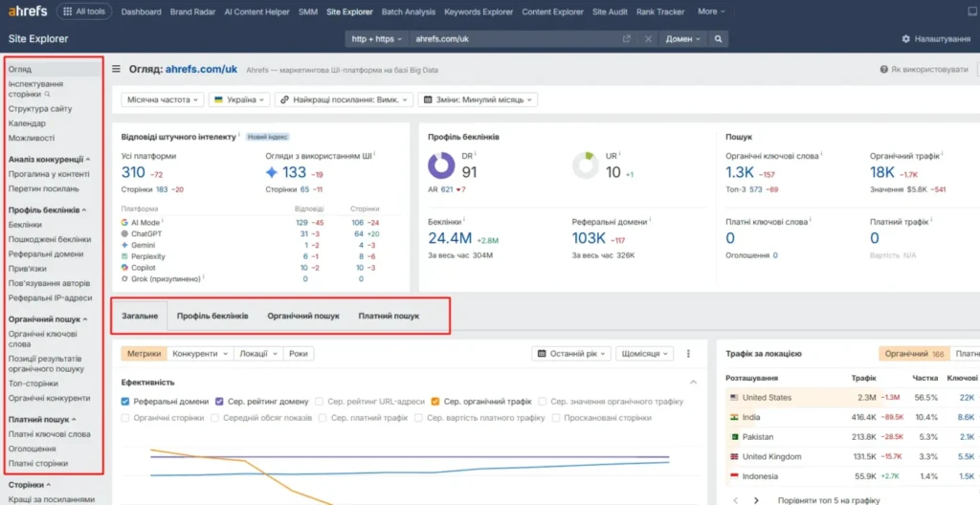
Task: Open URL in new tab icon
Action: point(626,39)
